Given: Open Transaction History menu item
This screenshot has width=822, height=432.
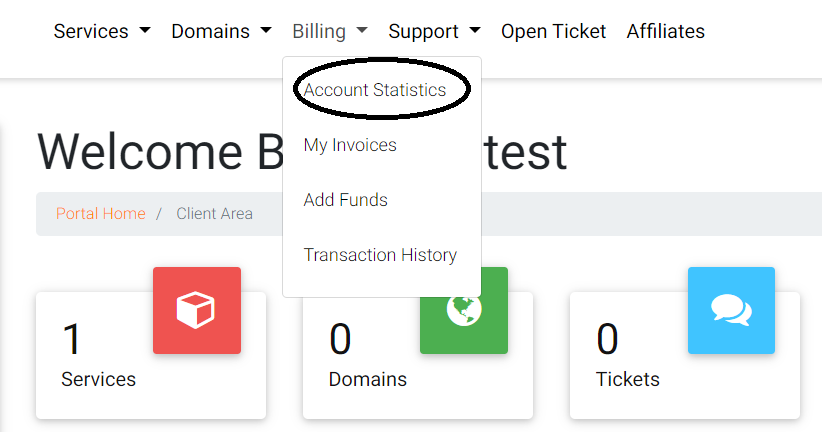Looking at the screenshot, I should point(380,255).
